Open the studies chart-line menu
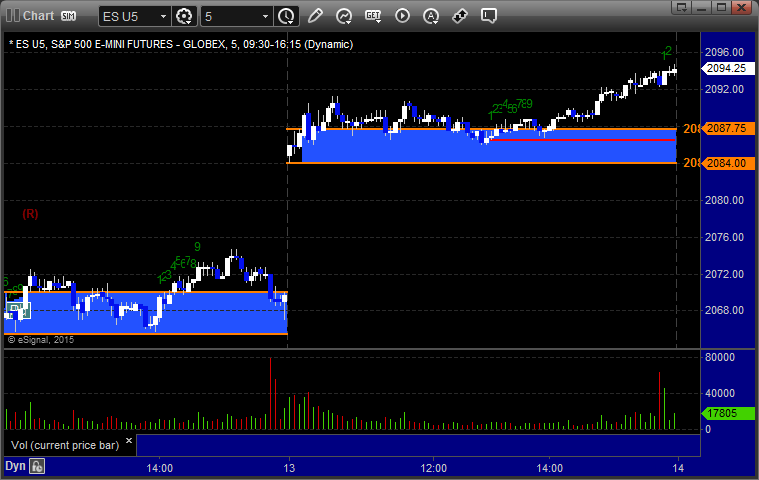 (344, 16)
